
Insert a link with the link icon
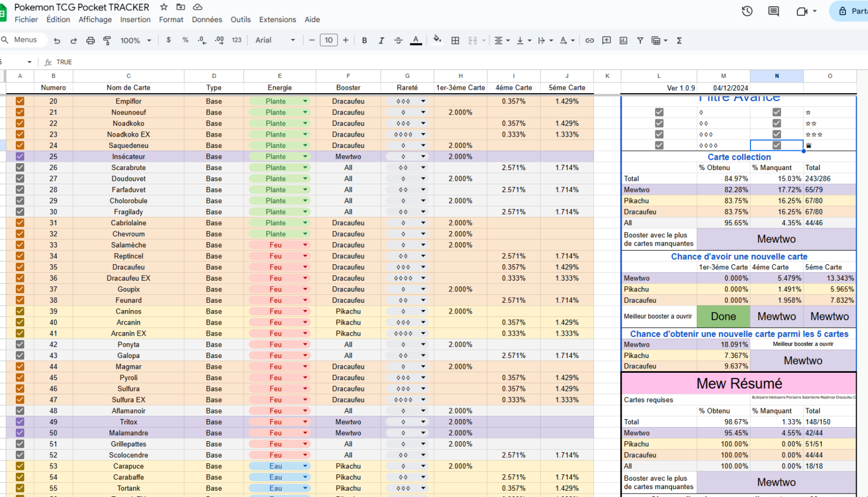(589, 41)
